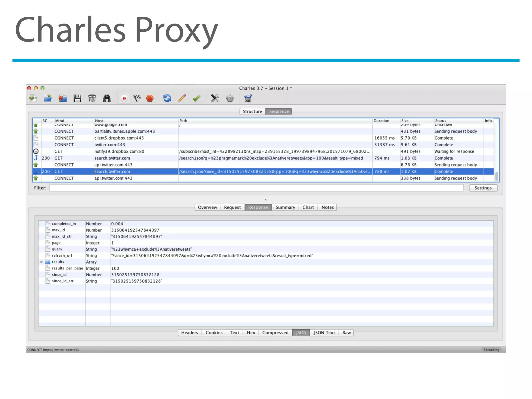This screenshot has width=532, height=399.
Task: Select the refresh_url JSON field
Action: (266, 256)
